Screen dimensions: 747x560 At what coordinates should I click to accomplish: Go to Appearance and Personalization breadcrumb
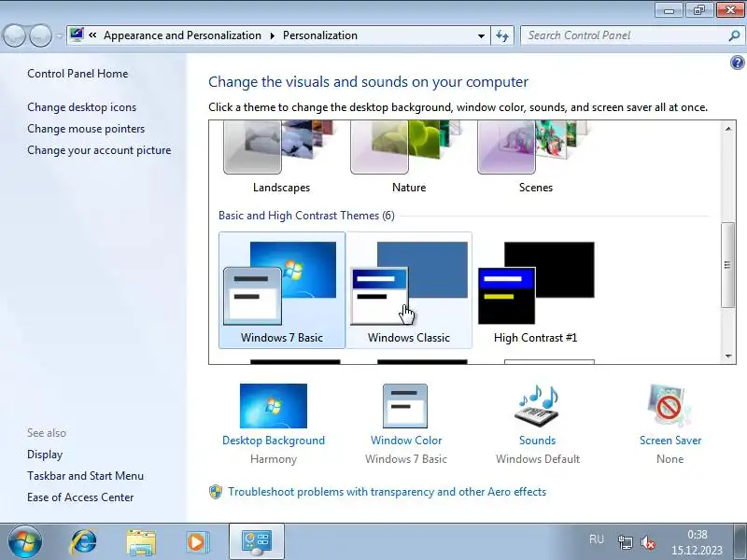[x=182, y=35]
